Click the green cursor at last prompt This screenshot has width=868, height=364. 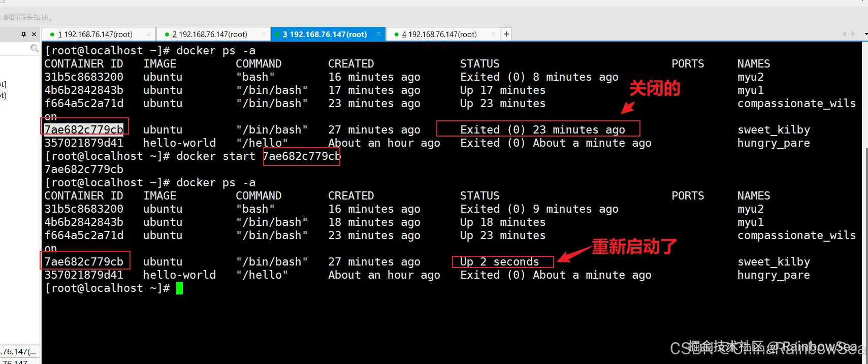click(x=179, y=288)
